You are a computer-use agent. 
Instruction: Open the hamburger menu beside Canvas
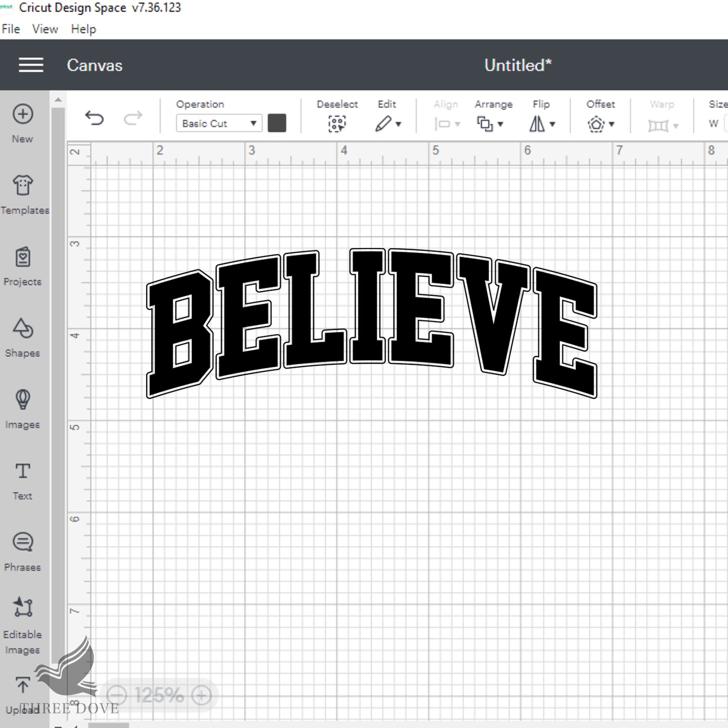coord(31,65)
